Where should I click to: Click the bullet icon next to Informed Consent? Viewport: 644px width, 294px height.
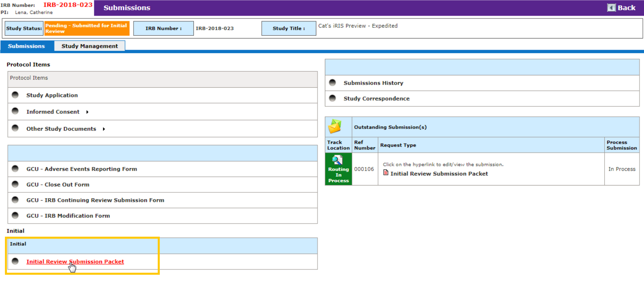tap(15, 111)
